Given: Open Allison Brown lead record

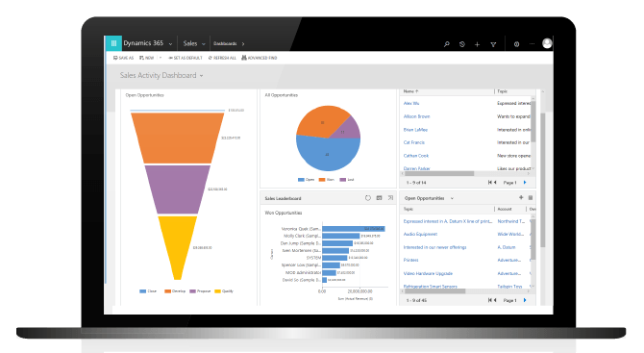Looking at the screenshot, I should point(416,116).
